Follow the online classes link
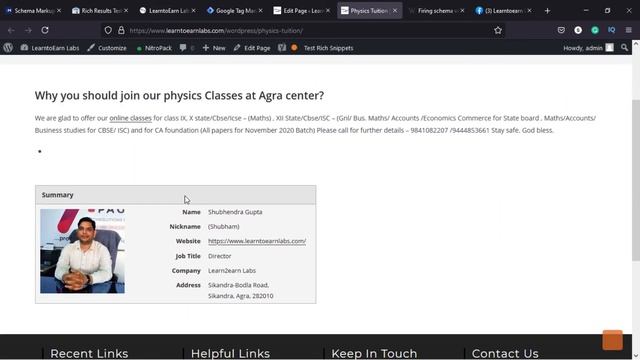640x360 pixels. point(130,118)
